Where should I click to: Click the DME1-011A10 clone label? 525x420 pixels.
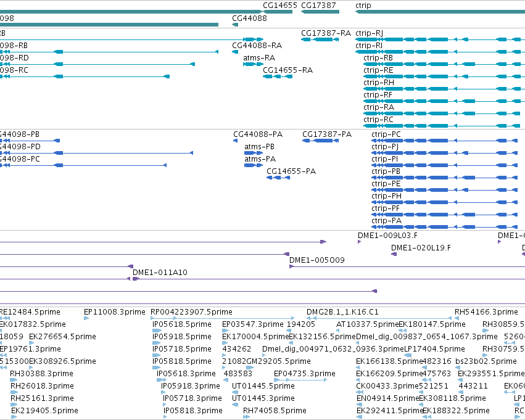pyautogui.click(x=160, y=273)
